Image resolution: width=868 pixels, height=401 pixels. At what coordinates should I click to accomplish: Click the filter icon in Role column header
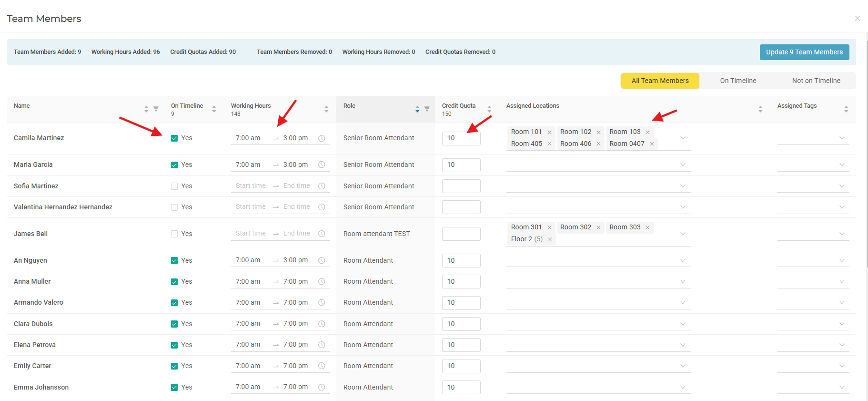pos(427,109)
